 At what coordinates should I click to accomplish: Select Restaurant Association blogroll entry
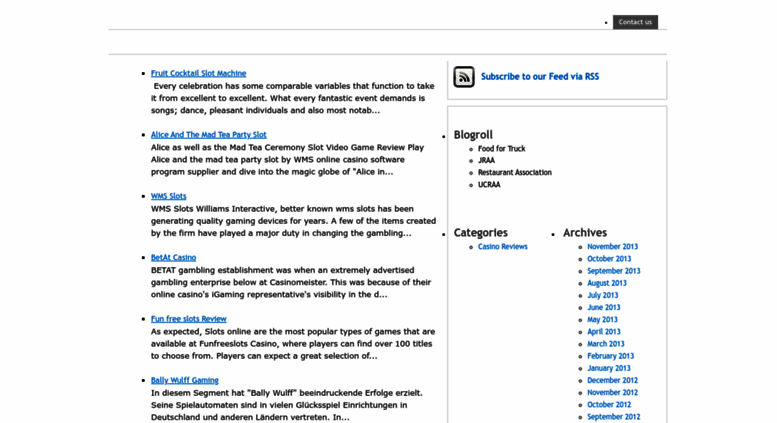(515, 172)
